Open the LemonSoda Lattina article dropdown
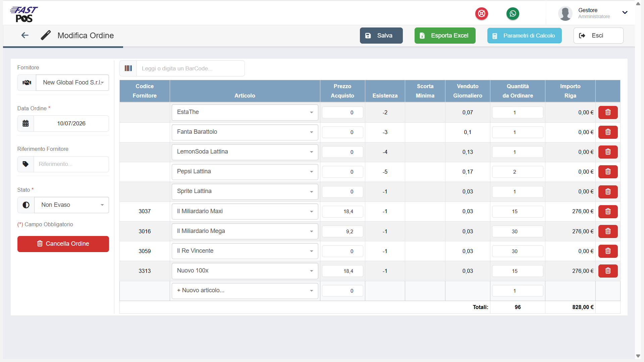Image resolution: width=644 pixels, height=362 pixels. click(x=245, y=152)
